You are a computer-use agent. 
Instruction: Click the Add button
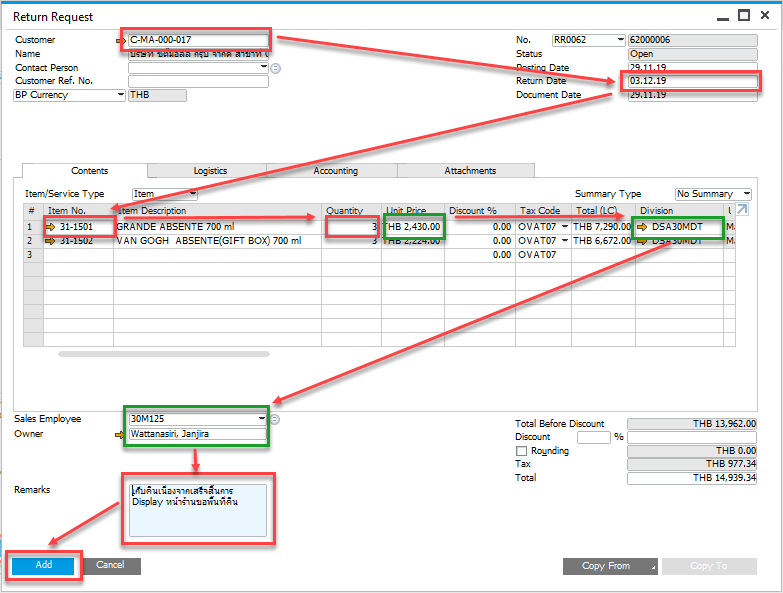point(43,566)
